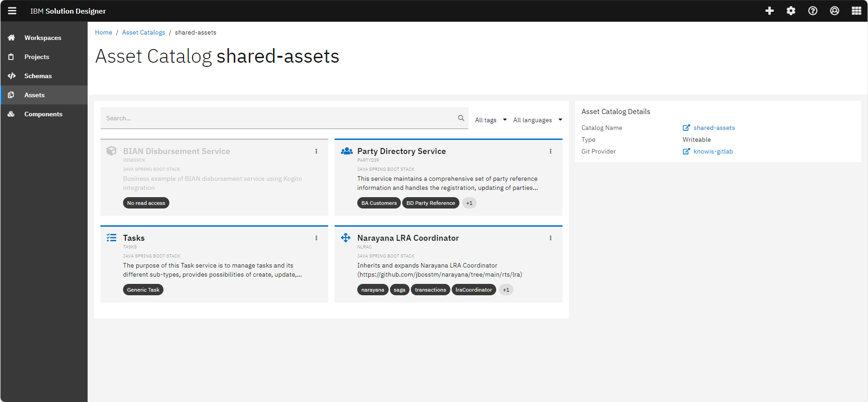Open BIAN Disbursement Service kebab menu

(x=316, y=151)
